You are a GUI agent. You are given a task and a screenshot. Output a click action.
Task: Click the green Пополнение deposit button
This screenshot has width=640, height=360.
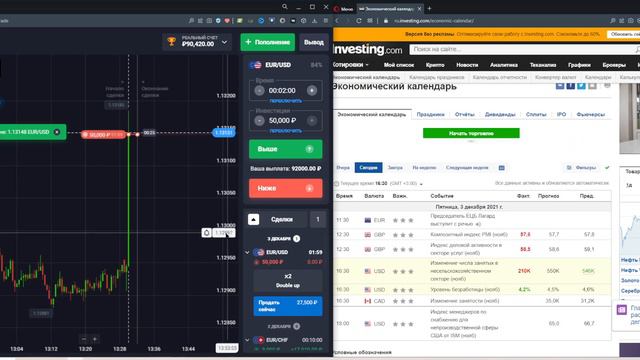(x=268, y=42)
